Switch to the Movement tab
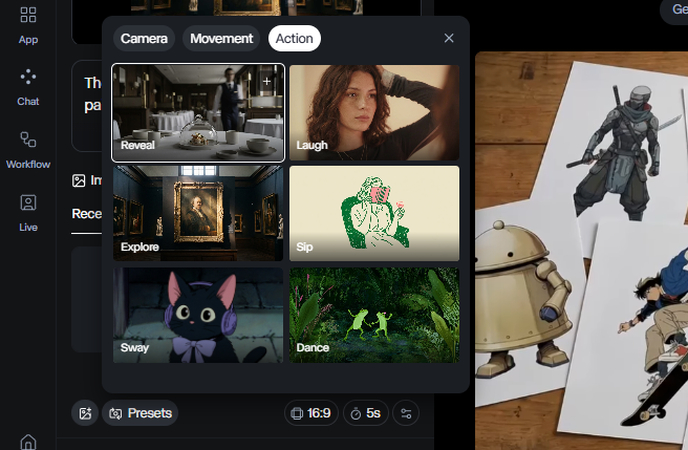This screenshot has width=688, height=450. point(221,39)
